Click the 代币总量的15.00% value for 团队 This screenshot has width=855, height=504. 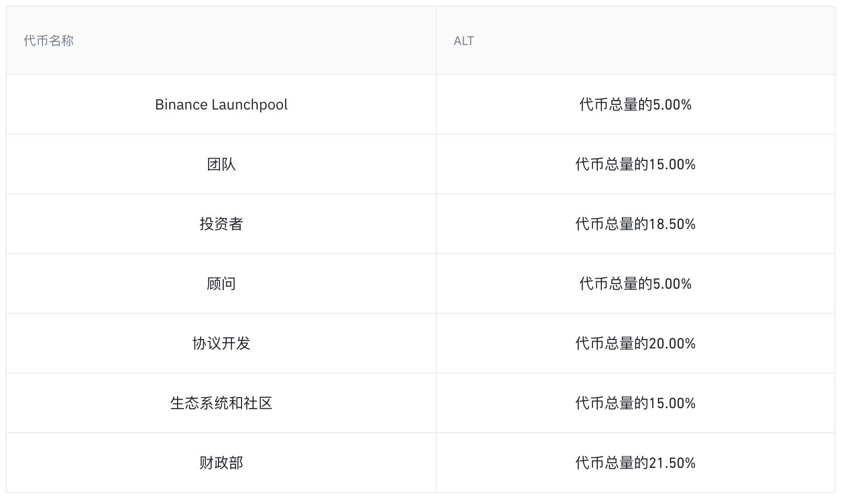[x=635, y=164]
